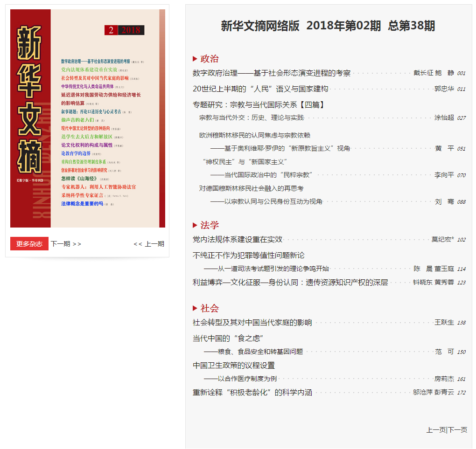The width and height of the screenshot is (476, 449).
Task: Click subtitle 当代国际政治中的"民粹宗教"
Action: (261, 175)
